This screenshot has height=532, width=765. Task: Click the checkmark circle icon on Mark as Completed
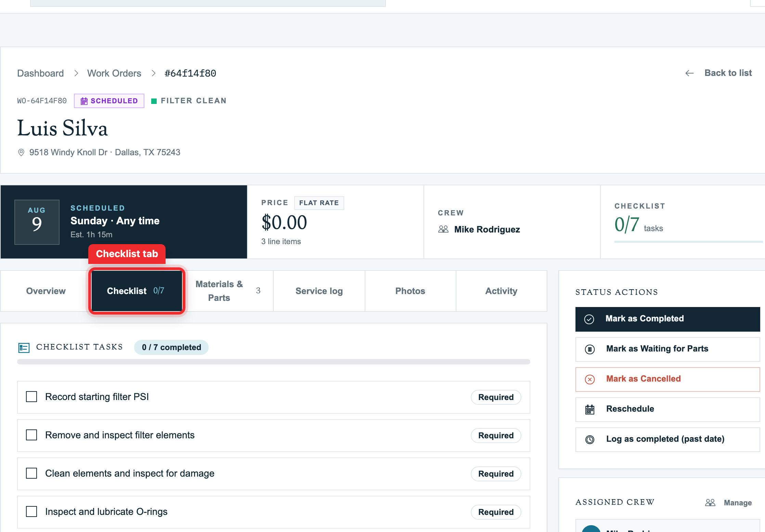click(589, 319)
